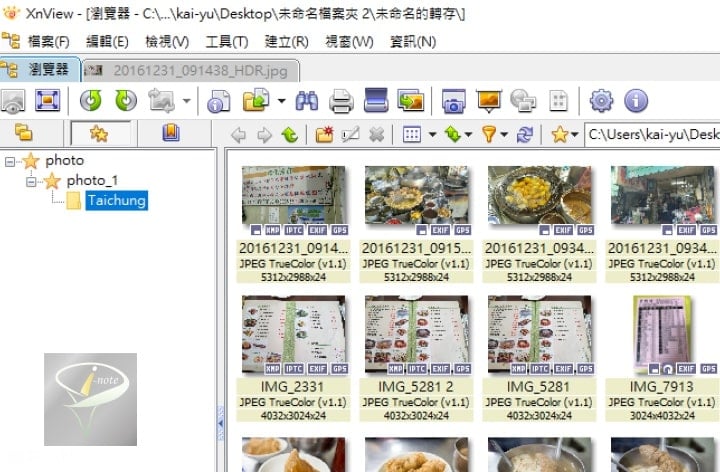
Task: Open the screen capture camera icon
Action: pyautogui.click(x=454, y=101)
